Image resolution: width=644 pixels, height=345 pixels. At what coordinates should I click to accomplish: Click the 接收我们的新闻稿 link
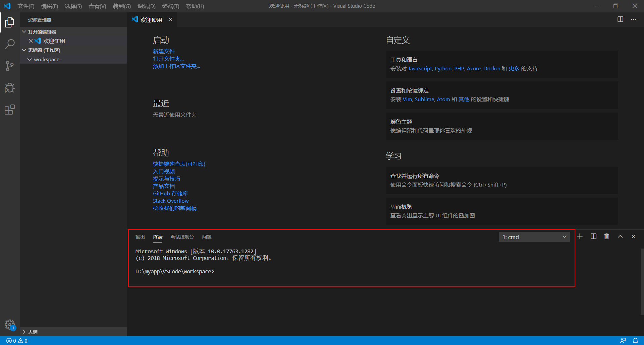pos(175,208)
